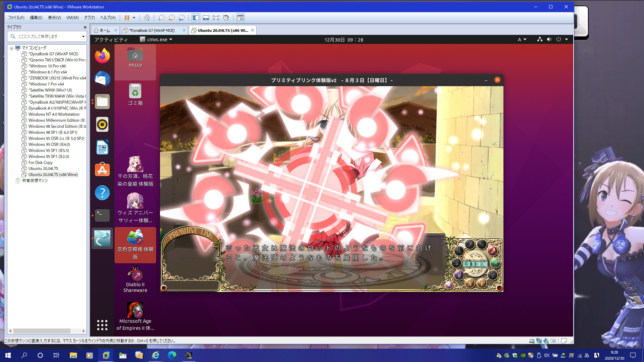The width and height of the screenshot is (644, 362).
Task: Open the アクティビティ overview in Ubuntu
Action: (x=111, y=40)
